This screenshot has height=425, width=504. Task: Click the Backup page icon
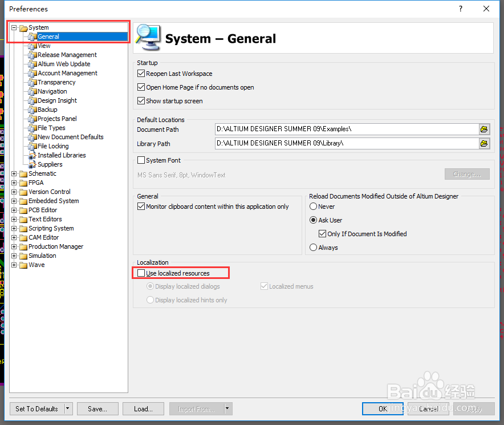click(x=32, y=110)
